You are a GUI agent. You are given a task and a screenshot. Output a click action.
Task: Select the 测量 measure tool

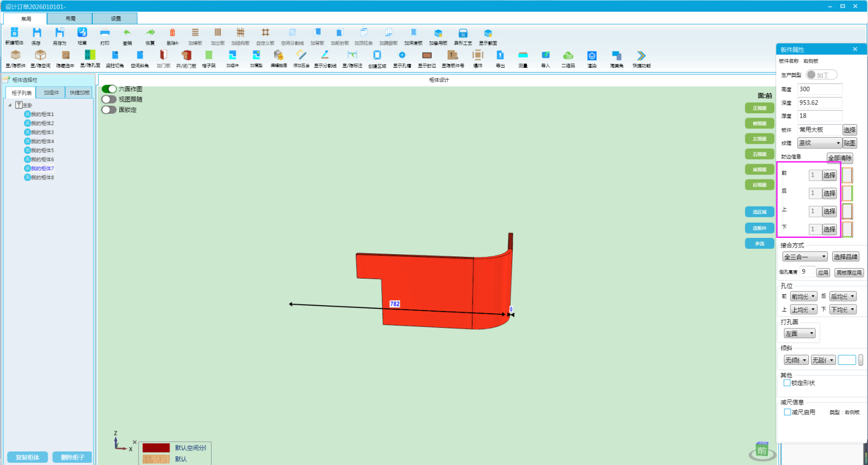523,56
